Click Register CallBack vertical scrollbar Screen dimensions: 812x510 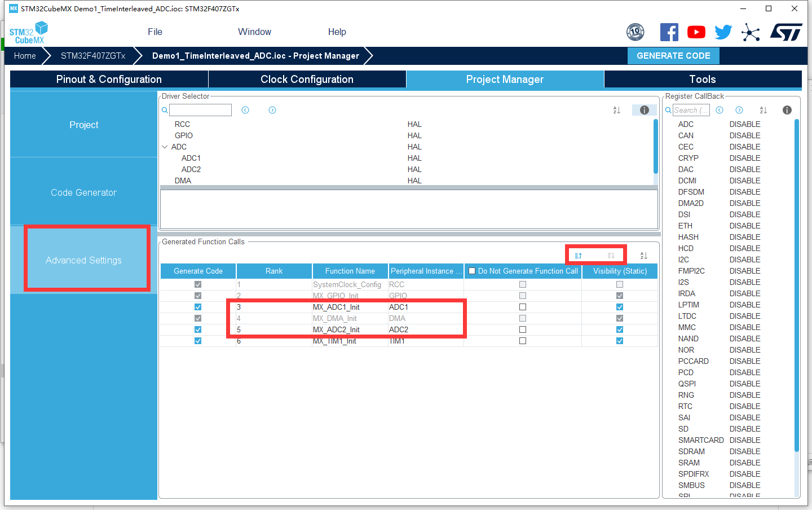797,285
